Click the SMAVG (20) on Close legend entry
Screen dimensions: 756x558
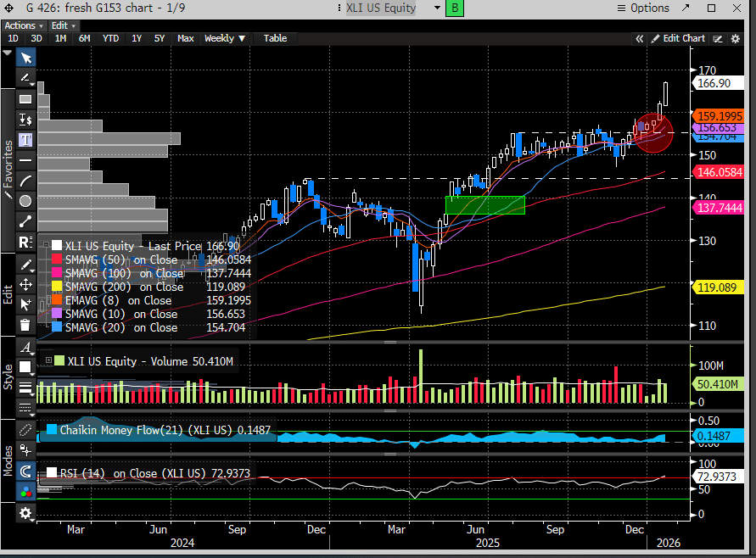pos(121,327)
